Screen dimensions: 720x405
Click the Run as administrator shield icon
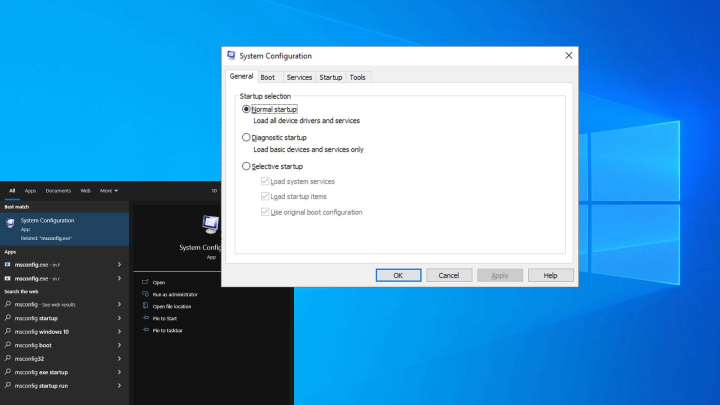(x=145, y=294)
